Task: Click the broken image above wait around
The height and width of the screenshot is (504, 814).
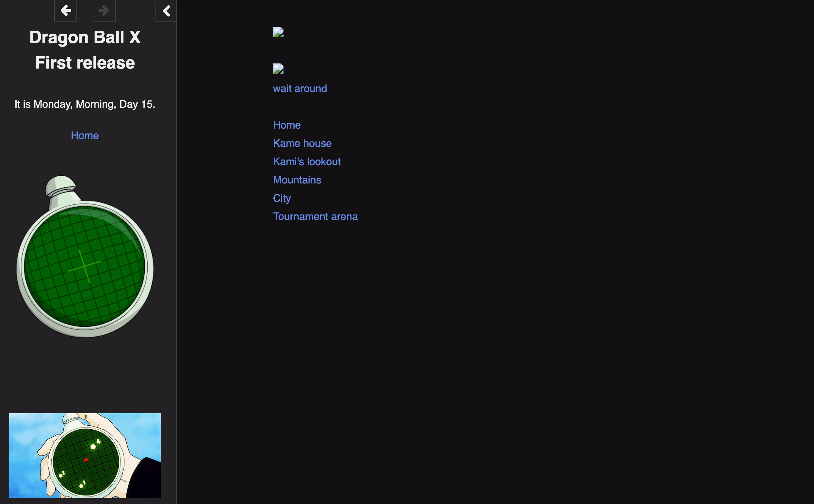Action: [278, 69]
